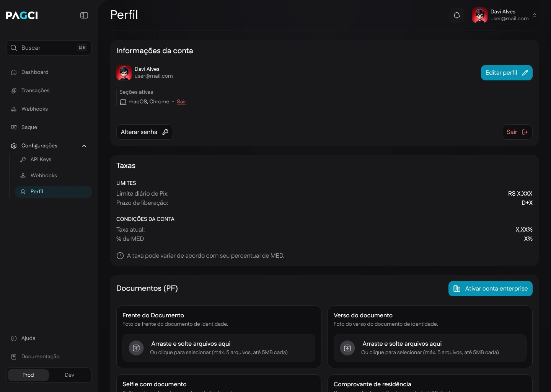Viewport: 551px width, 392px height.
Task: Click the pencil icon on Editar perfil
Action: click(525, 73)
